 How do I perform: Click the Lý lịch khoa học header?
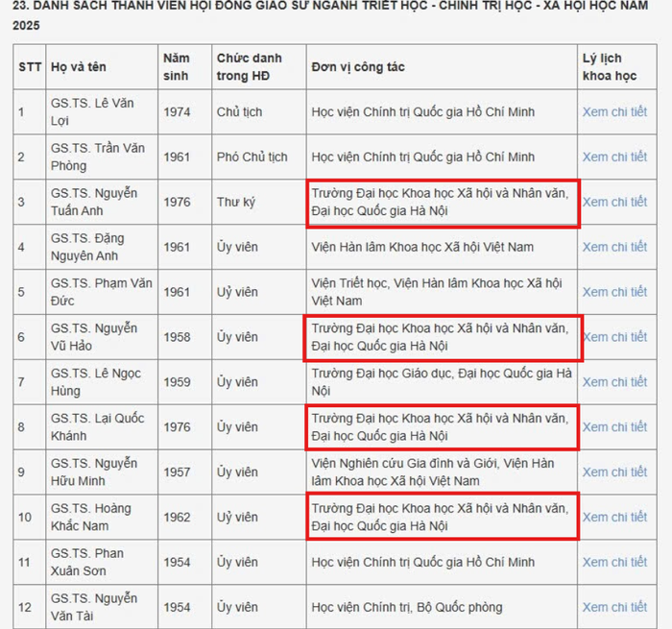click(610, 67)
